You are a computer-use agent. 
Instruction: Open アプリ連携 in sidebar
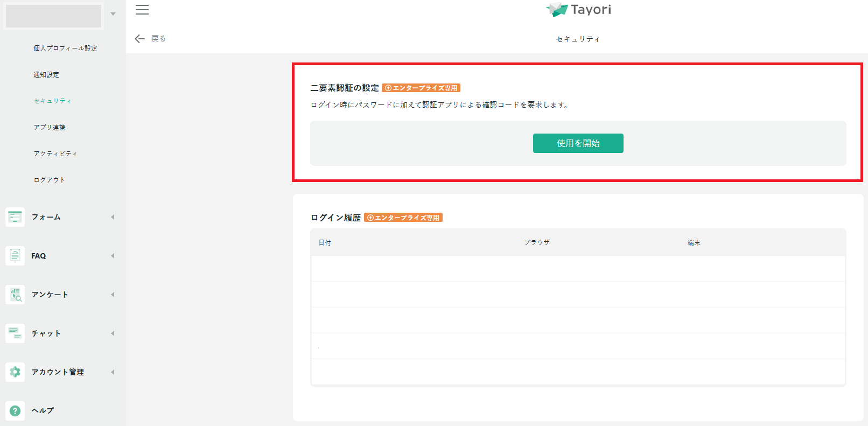50,127
